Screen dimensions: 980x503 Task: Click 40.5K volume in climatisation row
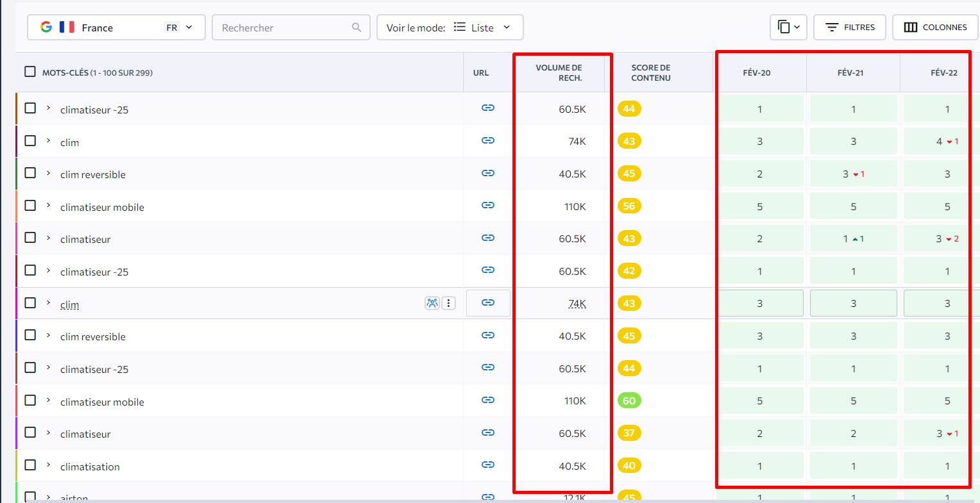pos(572,466)
